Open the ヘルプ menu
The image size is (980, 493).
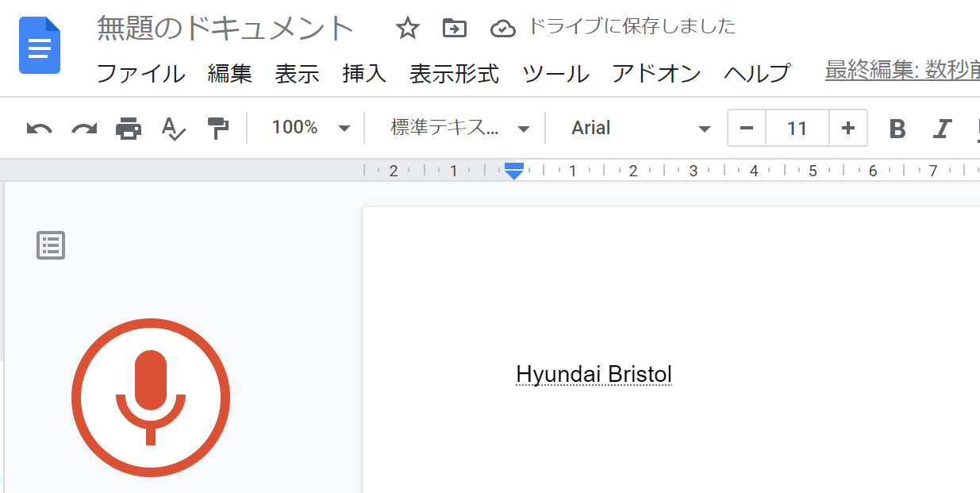click(758, 74)
